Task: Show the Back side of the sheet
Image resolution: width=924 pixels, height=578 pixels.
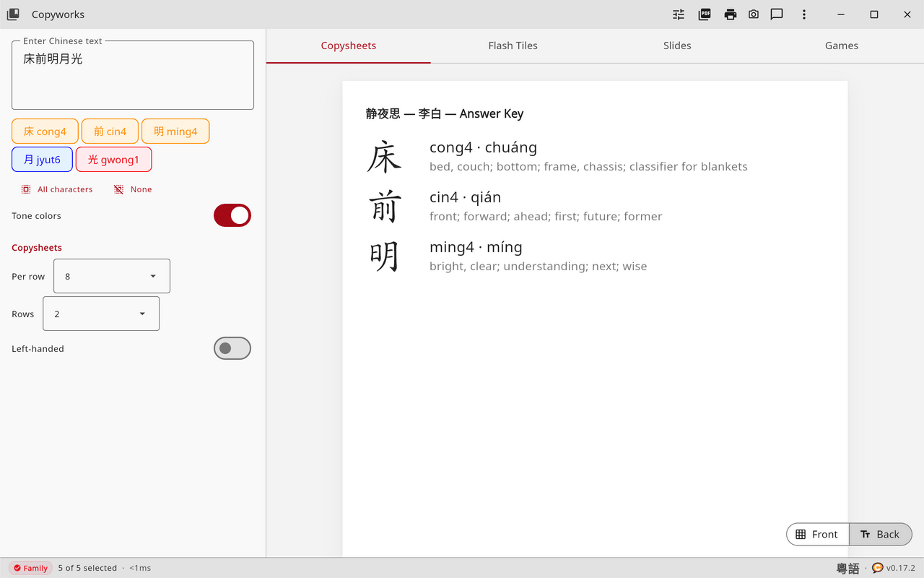Action: tap(880, 535)
